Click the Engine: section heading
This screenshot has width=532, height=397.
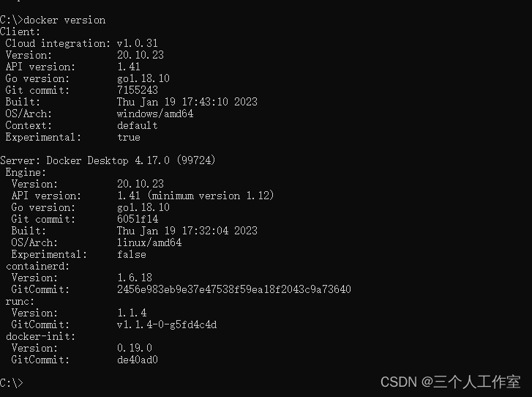(26, 172)
